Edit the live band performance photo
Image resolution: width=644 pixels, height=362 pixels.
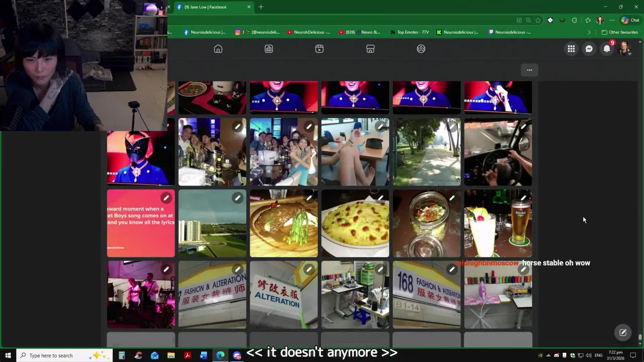166,269
